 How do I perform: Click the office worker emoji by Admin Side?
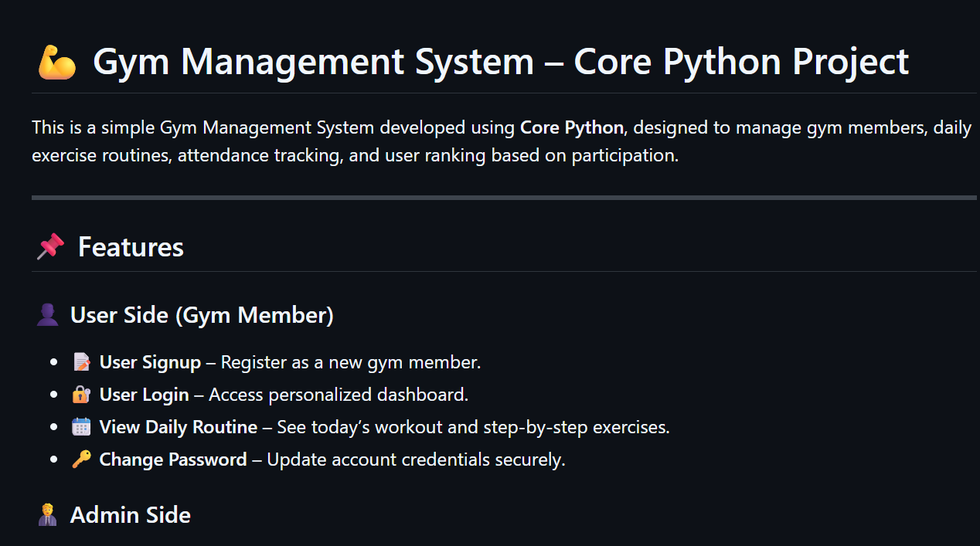(48, 515)
